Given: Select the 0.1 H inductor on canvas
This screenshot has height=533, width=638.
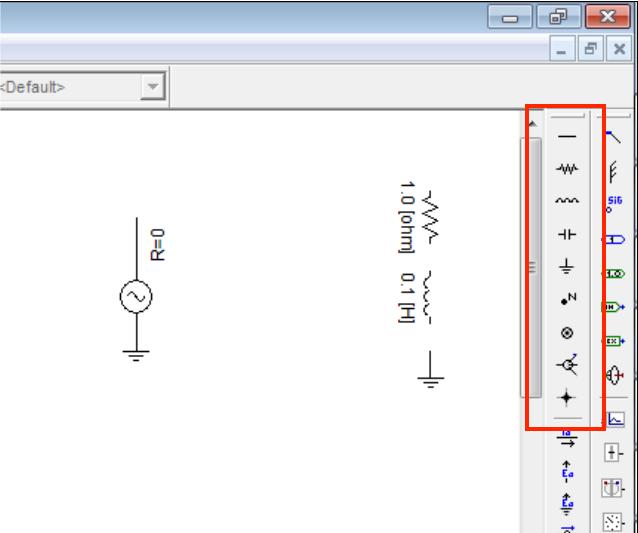Looking at the screenshot, I should pos(431,290).
